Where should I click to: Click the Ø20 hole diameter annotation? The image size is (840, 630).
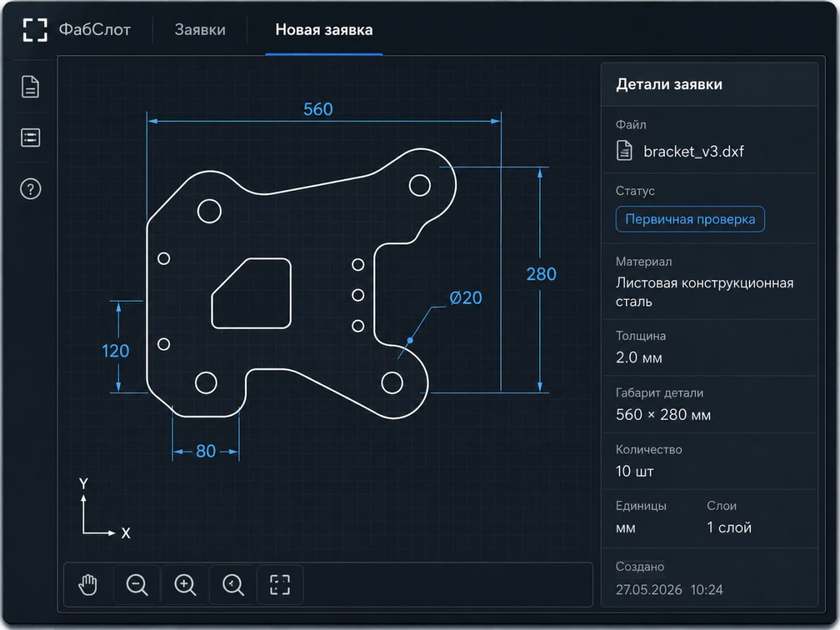[x=465, y=298]
